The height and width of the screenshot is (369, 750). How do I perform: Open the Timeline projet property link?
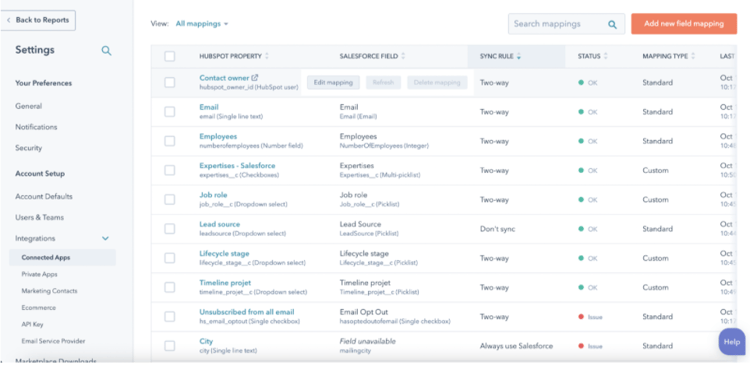pos(225,283)
